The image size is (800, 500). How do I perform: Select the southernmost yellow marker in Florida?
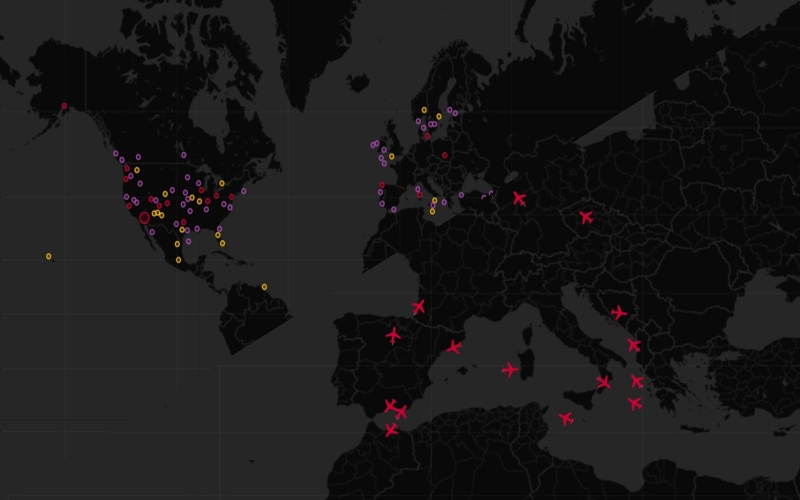(222, 243)
